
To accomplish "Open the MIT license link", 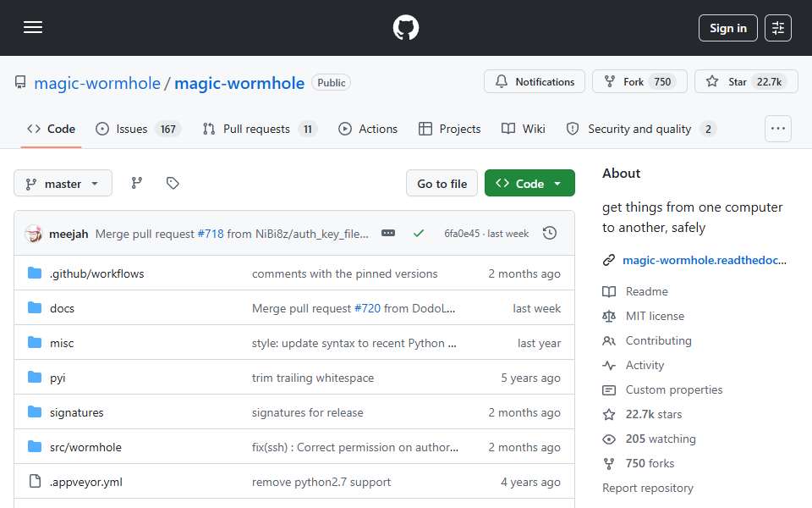I will pos(655,316).
